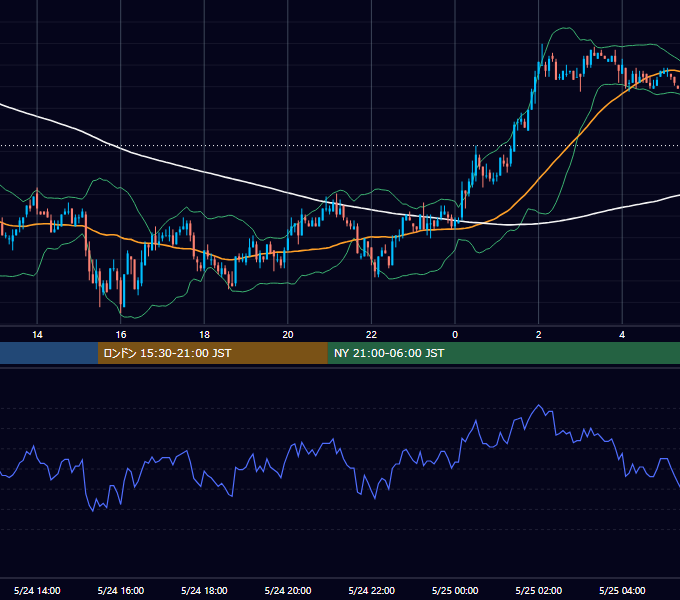Select the ロンドン 15:30-21:00 JST session bar
Screen dimensions: 680x600
(212, 353)
